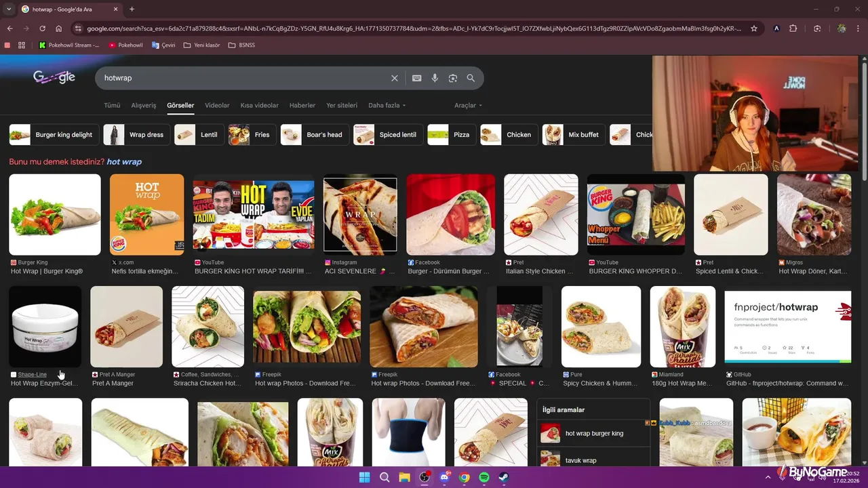
Task: Open Windows Start menu
Action: pyautogui.click(x=364, y=477)
